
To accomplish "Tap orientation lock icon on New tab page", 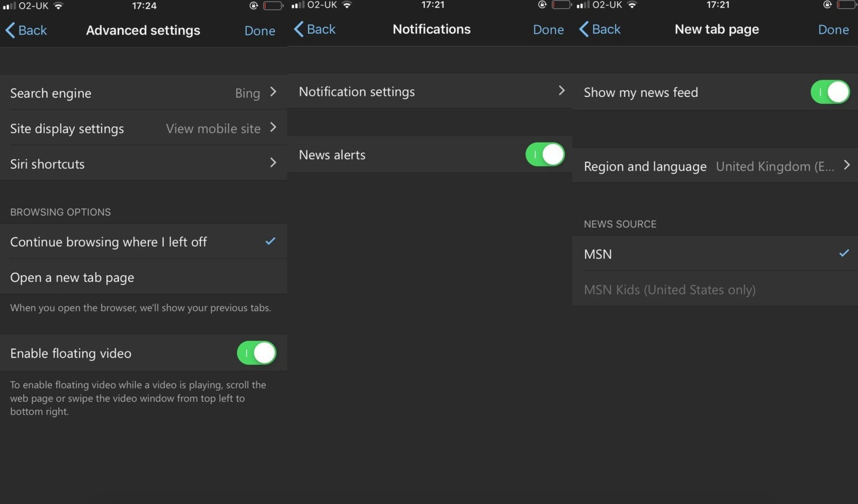I will point(827,5).
